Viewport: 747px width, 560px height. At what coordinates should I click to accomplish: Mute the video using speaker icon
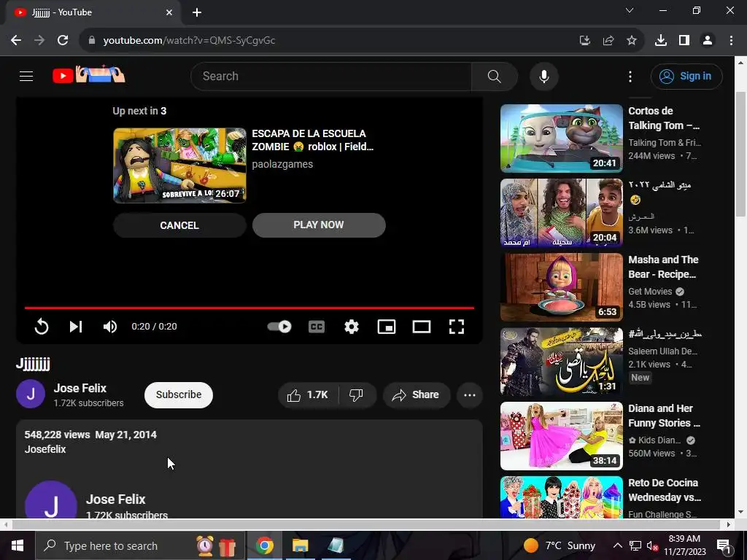click(110, 327)
